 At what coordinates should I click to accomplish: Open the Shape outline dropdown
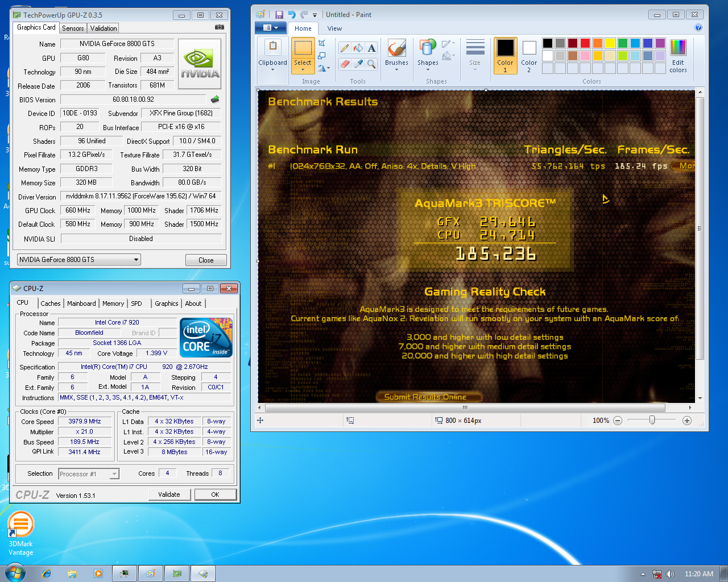pyautogui.click(x=448, y=44)
